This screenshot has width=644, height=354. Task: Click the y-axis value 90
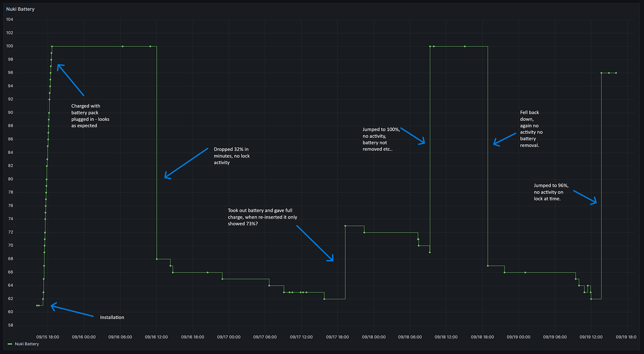pos(10,113)
